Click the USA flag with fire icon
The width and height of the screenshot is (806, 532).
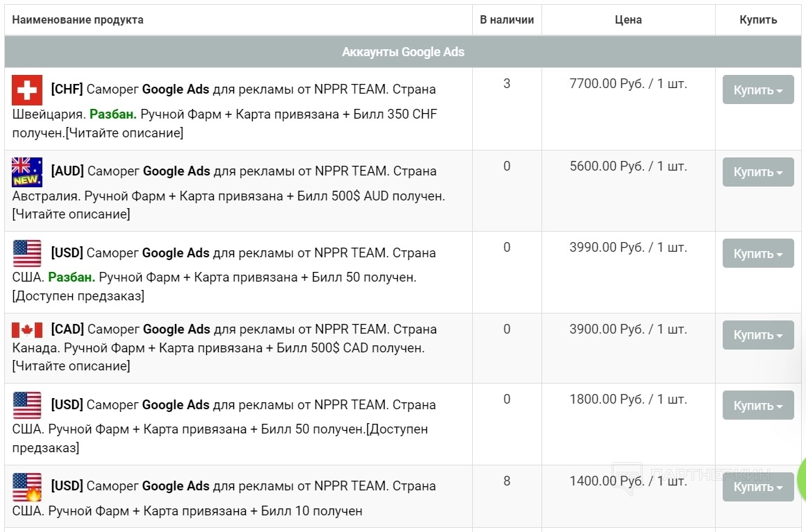tap(27, 487)
